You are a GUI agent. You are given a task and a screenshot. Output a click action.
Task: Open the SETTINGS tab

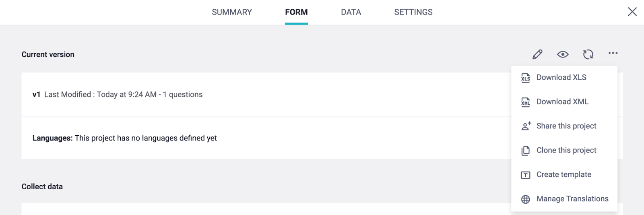pos(413,12)
